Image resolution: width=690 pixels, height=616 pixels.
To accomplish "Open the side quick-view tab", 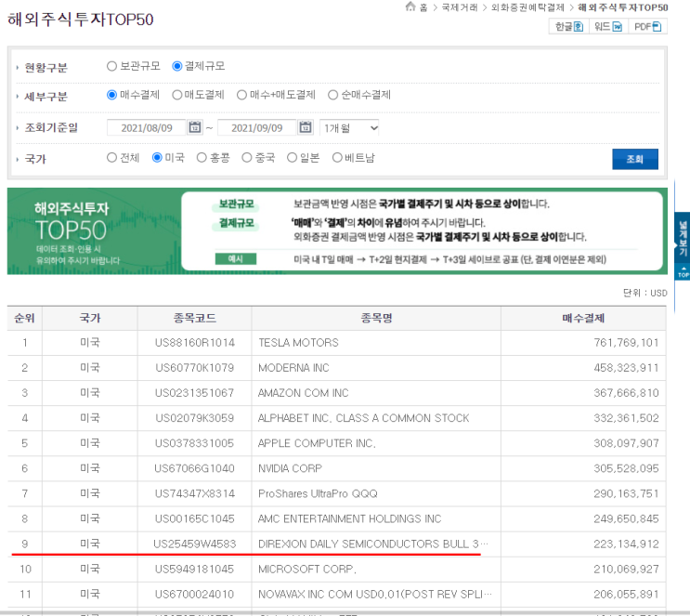I will (x=683, y=238).
